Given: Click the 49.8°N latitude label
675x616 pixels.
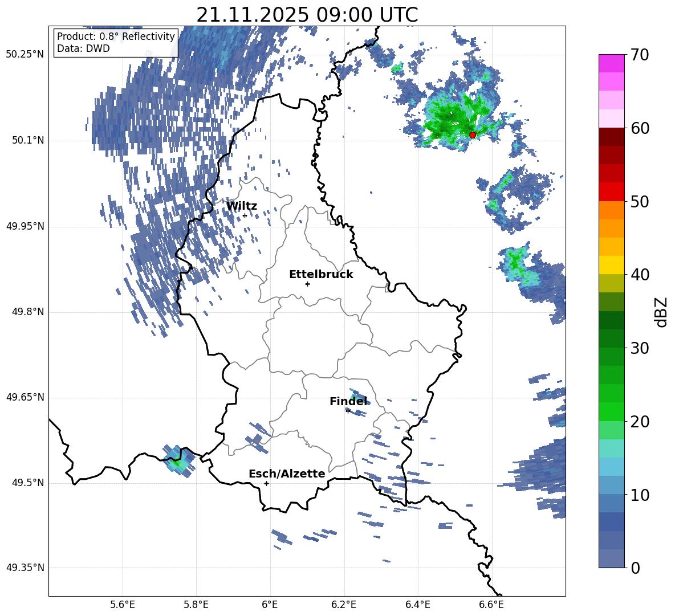Looking at the screenshot, I should [28, 312].
